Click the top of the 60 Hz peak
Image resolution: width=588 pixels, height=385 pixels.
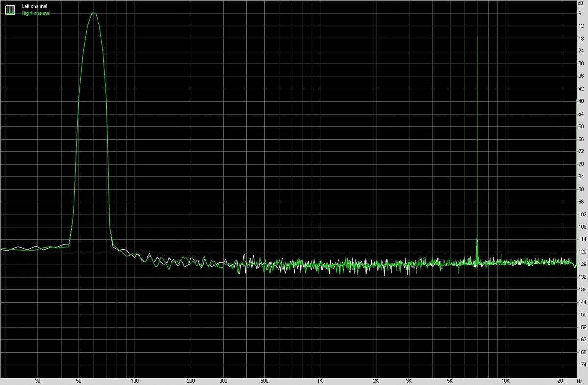tap(93, 13)
